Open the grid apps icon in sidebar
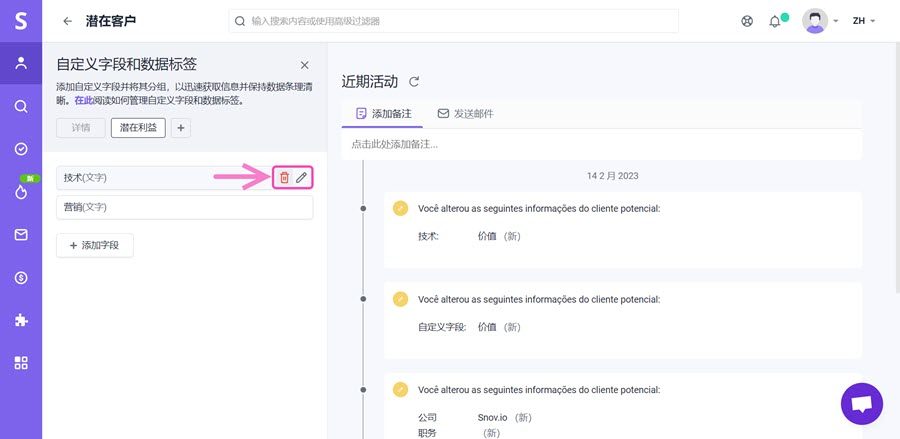 tap(21, 363)
